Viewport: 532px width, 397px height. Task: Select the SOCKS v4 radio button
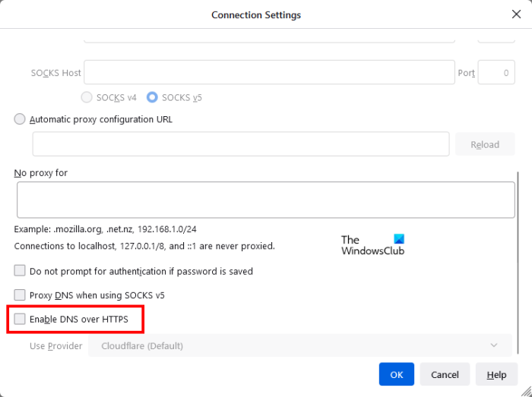[87, 97]
